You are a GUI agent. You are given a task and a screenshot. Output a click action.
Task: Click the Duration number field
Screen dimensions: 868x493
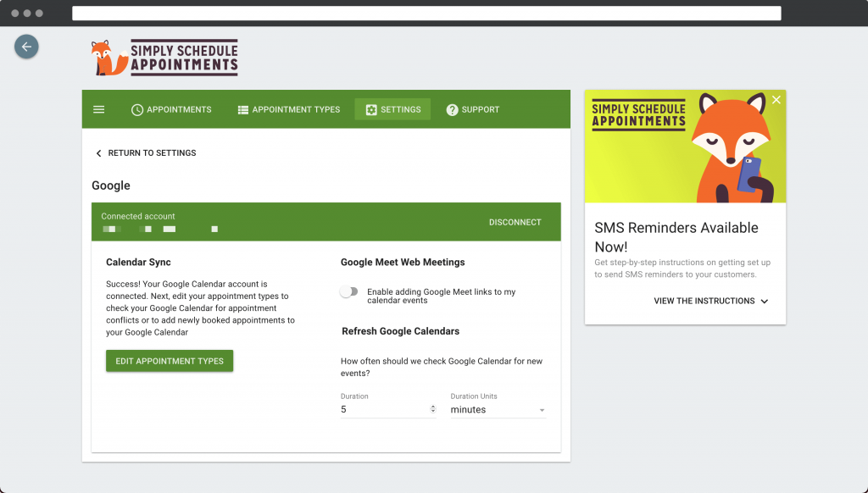click(x=388, y=409)
